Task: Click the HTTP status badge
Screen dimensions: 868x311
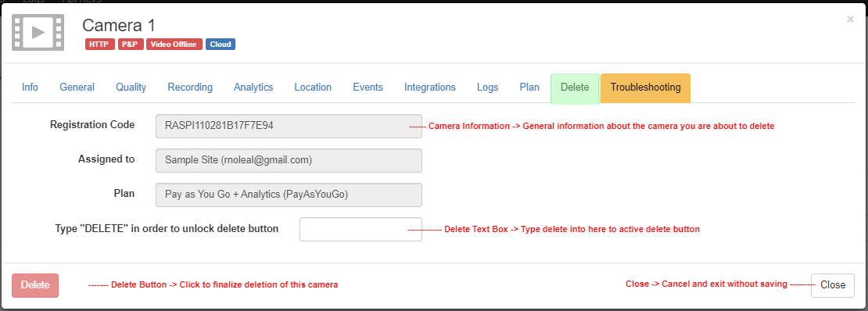Action: coord(99,45)
